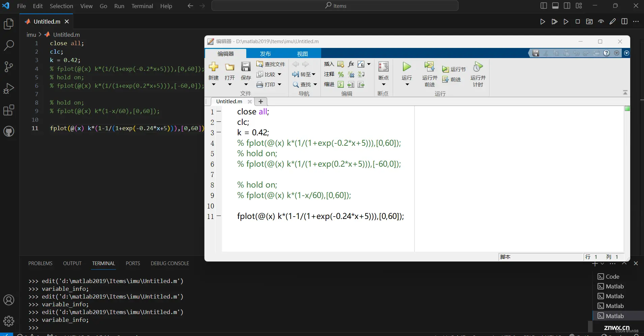
Task: Add new MATLAB editor tab with plus
Action: pos(260,102)
